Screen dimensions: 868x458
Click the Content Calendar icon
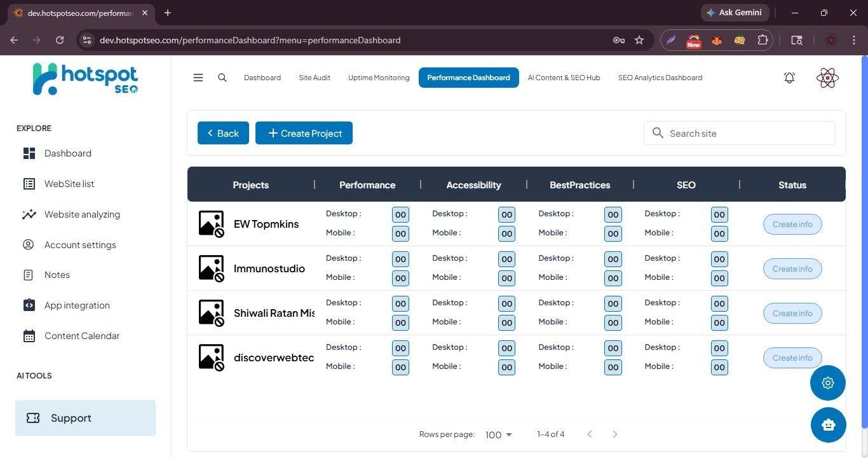click(x=29, y=336)
